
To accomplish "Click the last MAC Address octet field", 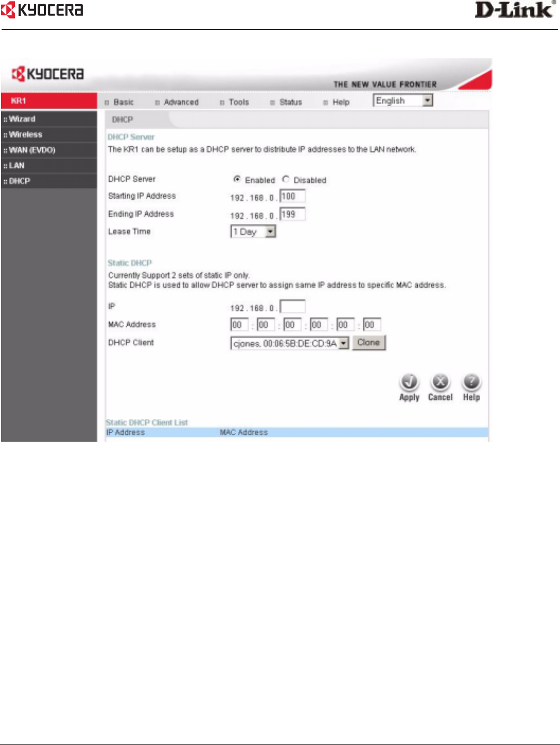I will 372,325.
